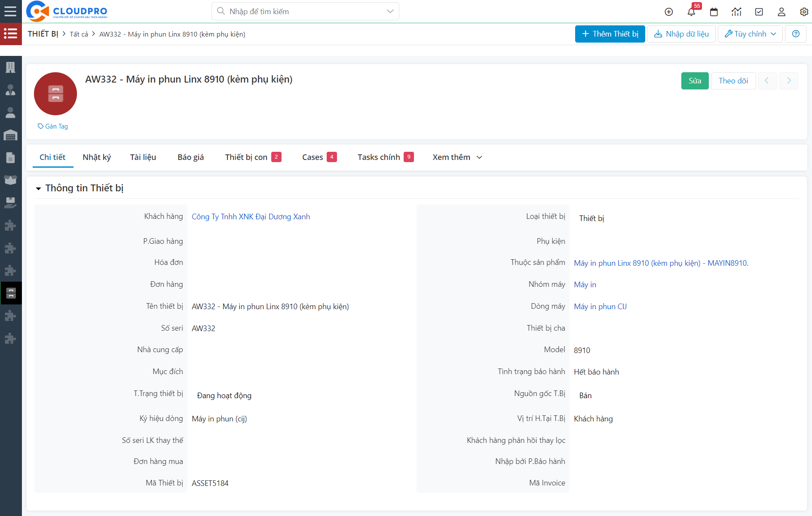Screen dimensions: 812x516
Task: Switch to the Tài liệu tab
Action: click(143, 157)
